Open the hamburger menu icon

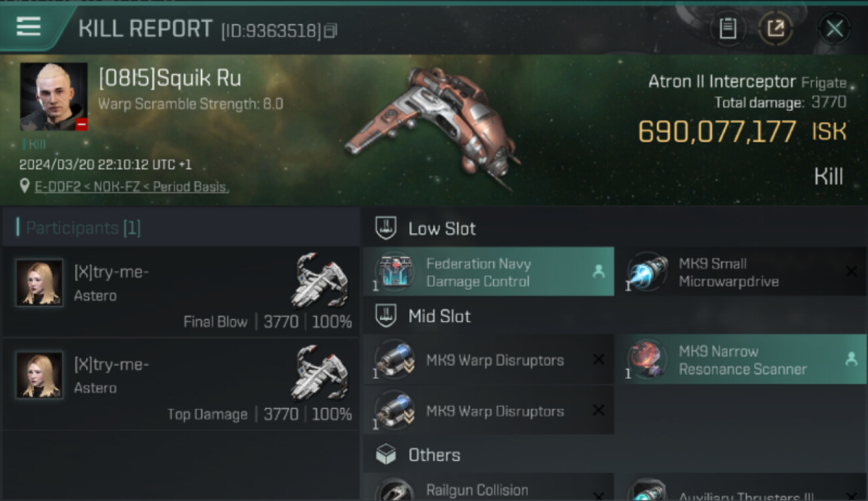pyautogui.click(x=29, y=27)
